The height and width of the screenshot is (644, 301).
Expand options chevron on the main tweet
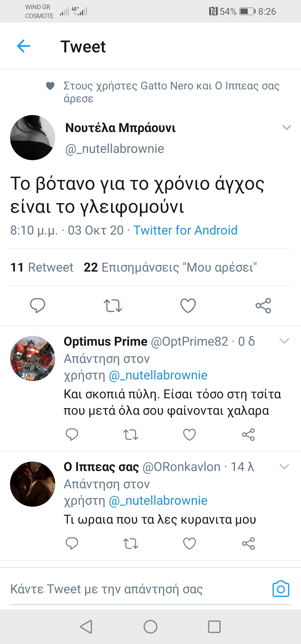click(x=287, y=128)
